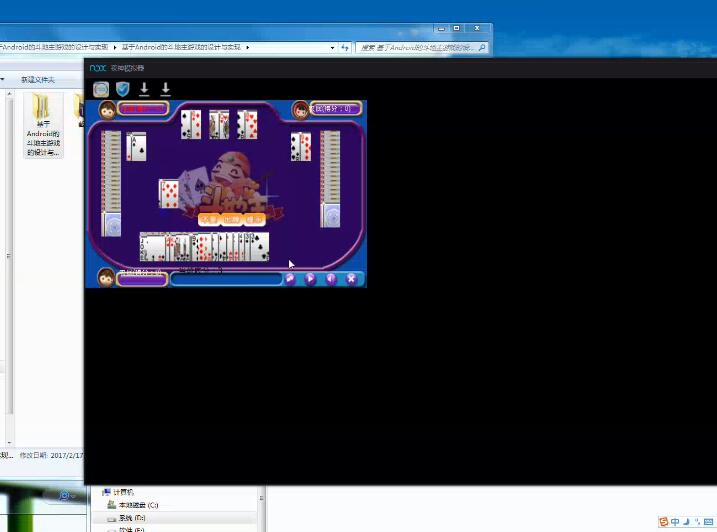
Task: Click the Explorer left pane scrollbar up arrow
Action: [x=9, y=94]
